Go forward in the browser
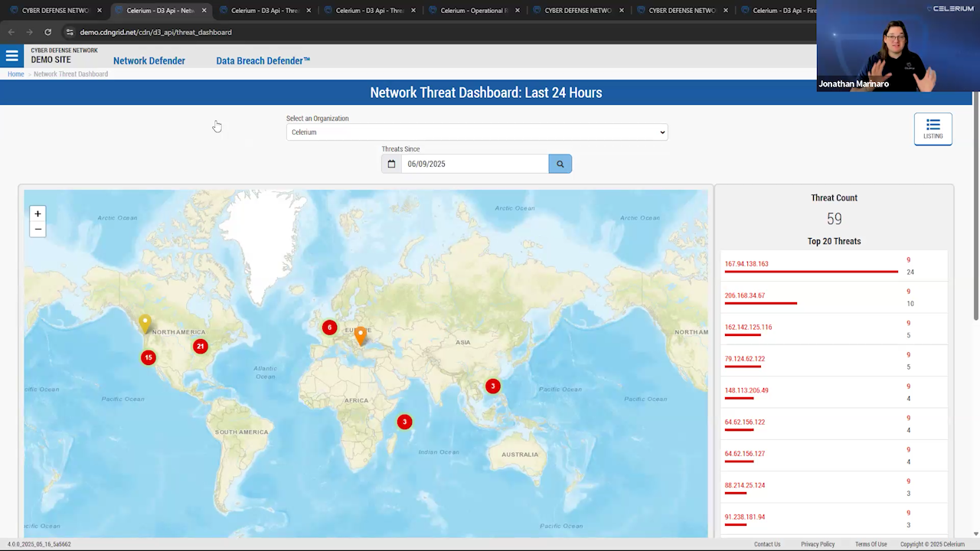The width and height of the screenshot is (980, 551). pyautogui.click(x=29, y=32)
